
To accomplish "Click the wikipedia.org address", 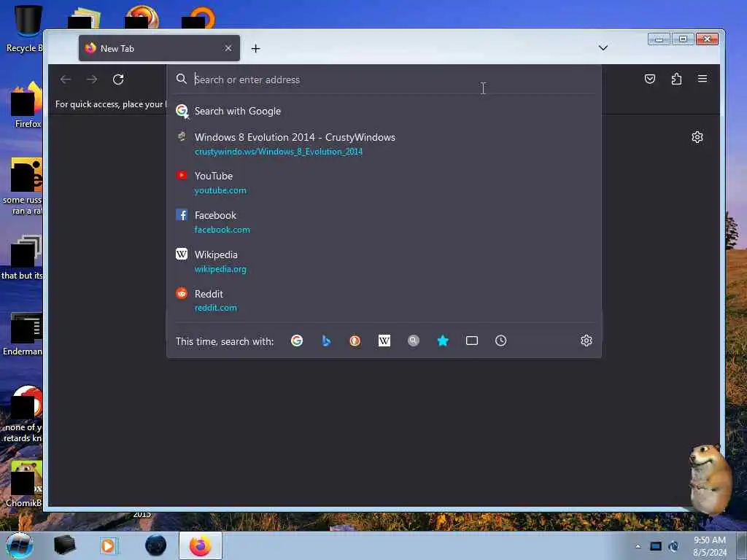I will pos(220,269).
